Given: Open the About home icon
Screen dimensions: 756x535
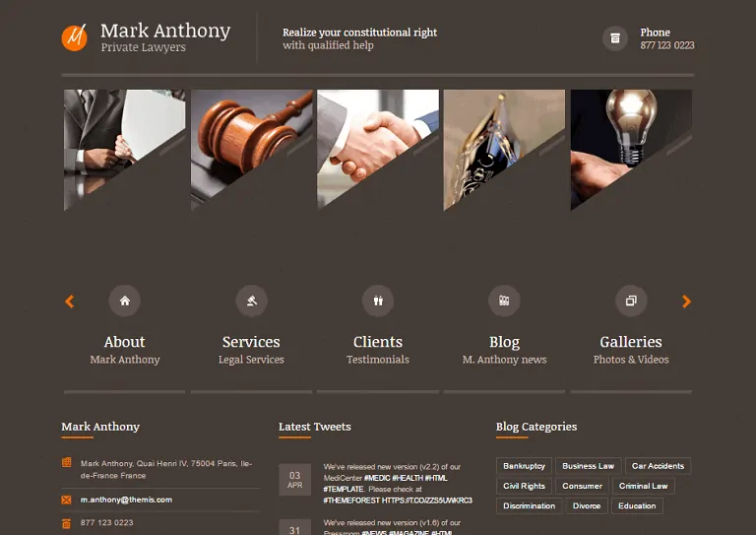Looking at the screenshot, I should point(125,301).
